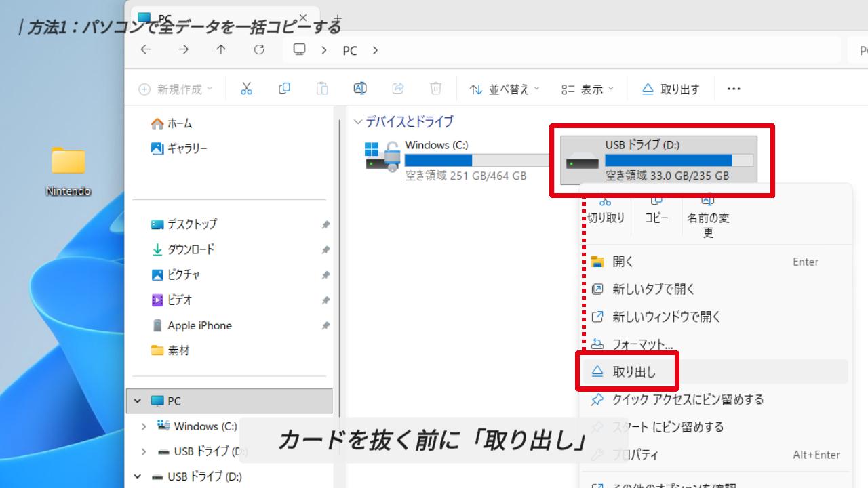
Task: Go back with the left arrow
Action: coord(145,49)
